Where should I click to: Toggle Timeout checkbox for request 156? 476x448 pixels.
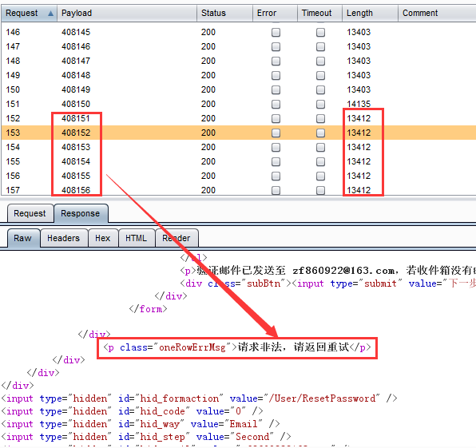point(320,176)
